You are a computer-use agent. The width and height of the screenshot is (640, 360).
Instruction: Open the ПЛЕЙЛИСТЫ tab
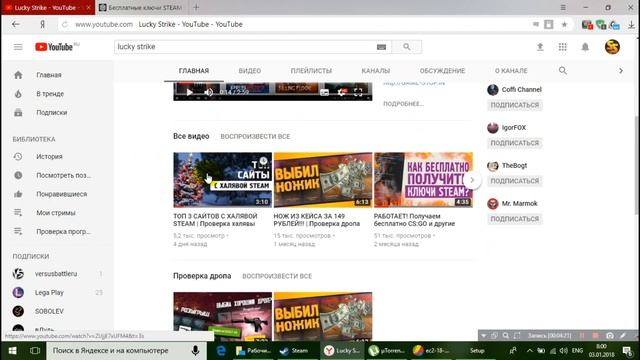311,71
